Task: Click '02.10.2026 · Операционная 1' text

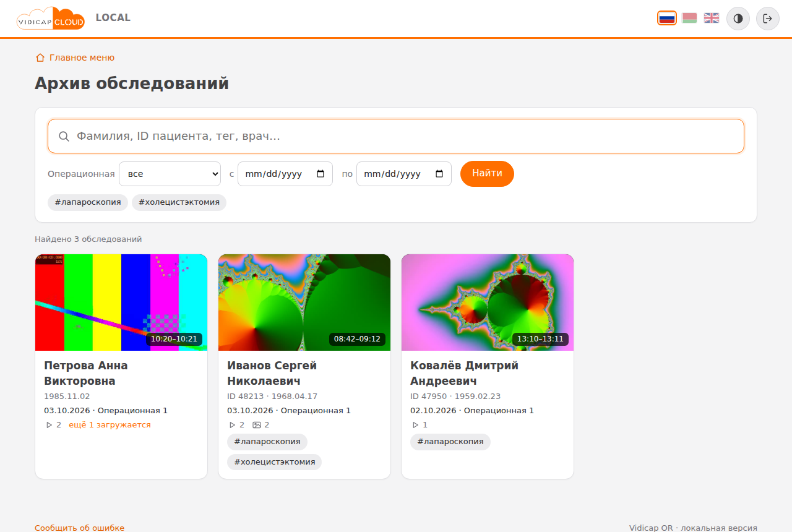Action: [x=472, y=410]
